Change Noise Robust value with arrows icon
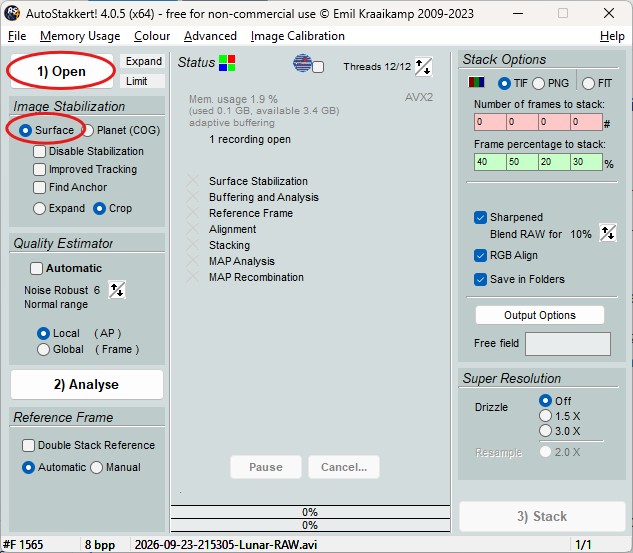The image size is (633, 553). (x=117, y=290)
